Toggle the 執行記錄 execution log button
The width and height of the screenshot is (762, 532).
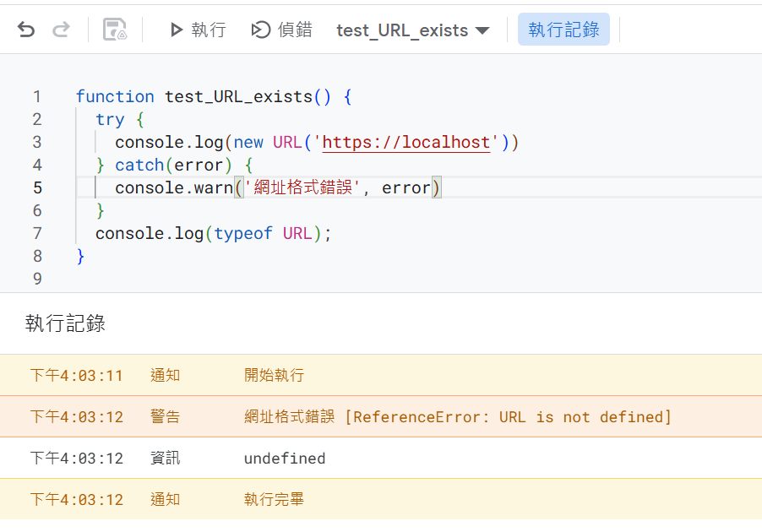click(563, 30)
